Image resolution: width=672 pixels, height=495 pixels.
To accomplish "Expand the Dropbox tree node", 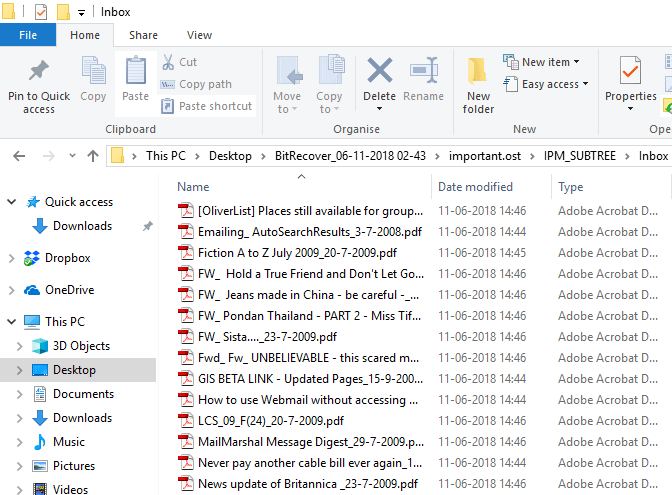I will (12, 258).
